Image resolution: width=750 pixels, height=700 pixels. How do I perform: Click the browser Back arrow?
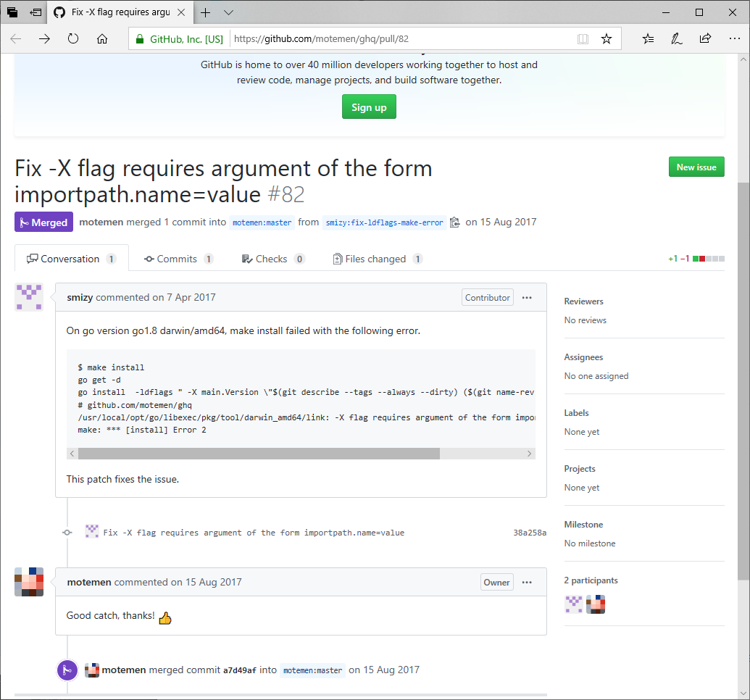click(x=16, y=38)
